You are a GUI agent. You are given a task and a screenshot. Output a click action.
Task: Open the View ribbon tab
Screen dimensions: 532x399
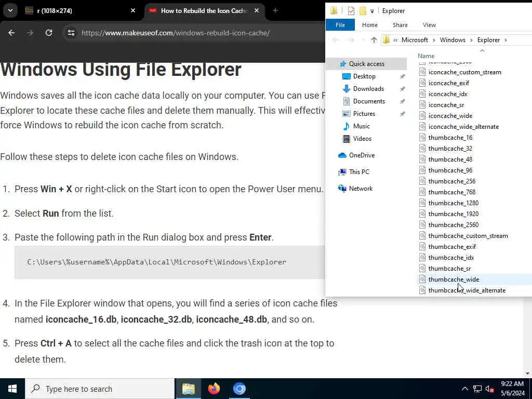coord(429,25)
